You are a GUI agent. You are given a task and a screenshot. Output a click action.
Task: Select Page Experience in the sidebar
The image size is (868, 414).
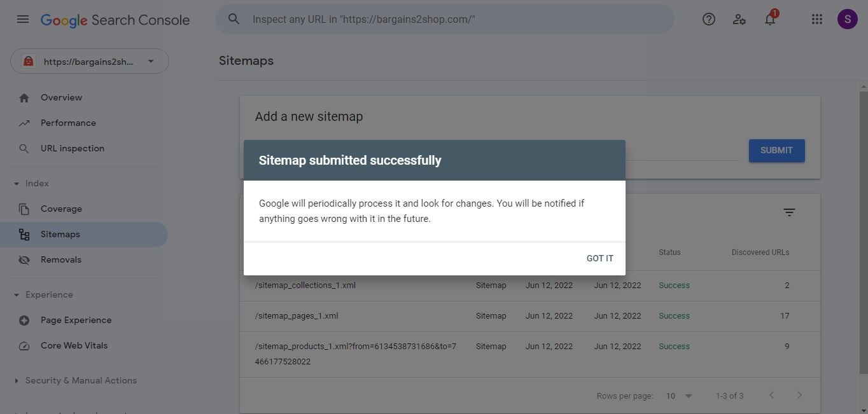[76, 320]
